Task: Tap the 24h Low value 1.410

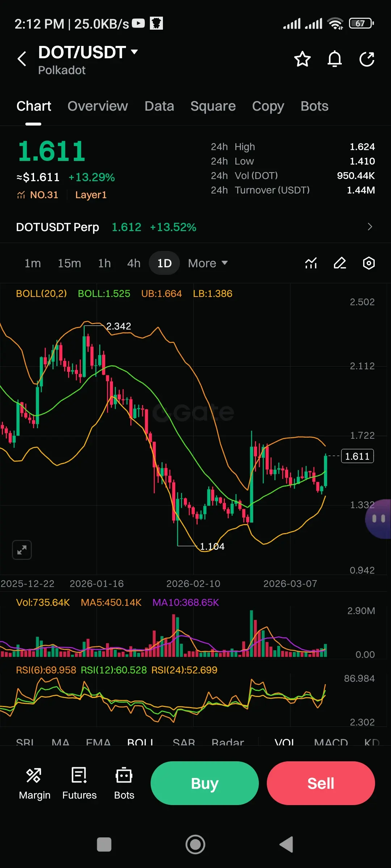Action: (x=362, y=161)
